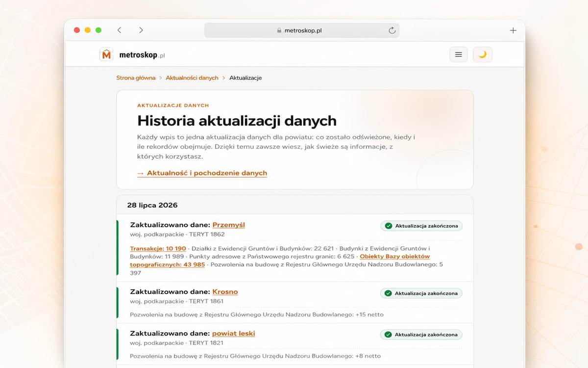Maximize window with green button
The width and height of the screenshot is (588, 368).
click(98, 30)
